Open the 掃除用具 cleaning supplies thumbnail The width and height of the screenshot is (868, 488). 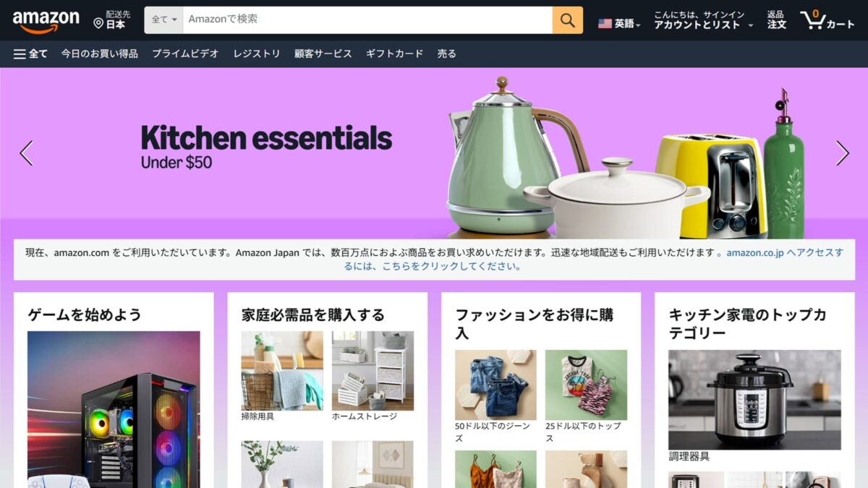(282, 371)
